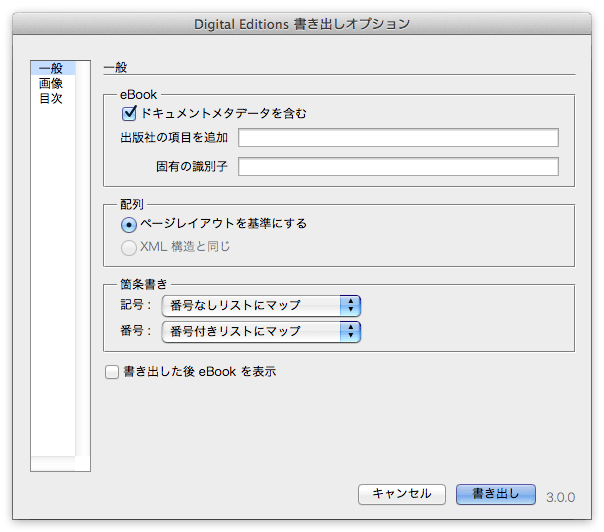Select 画像 in the category list

coord(50,83)
